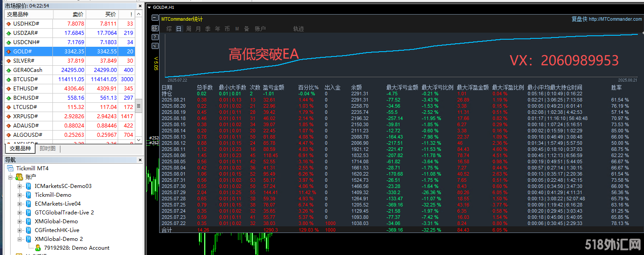Screen dimensions: 644x255
Task: Click the move (移) panel icon
Action: tap(155, 28)
